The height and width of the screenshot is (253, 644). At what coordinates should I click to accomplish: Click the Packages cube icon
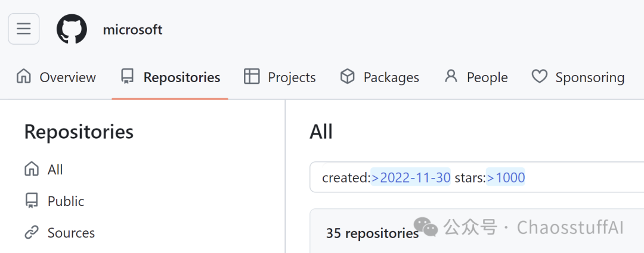(348, 77)
